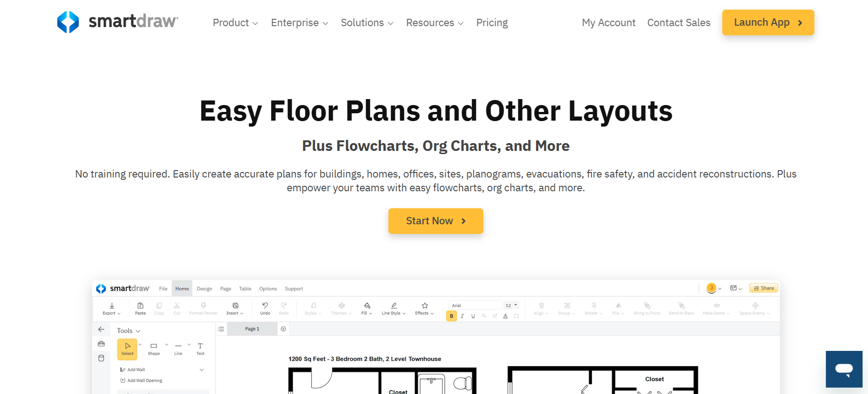Switch to the Home ribbon tab

point(182,289)
